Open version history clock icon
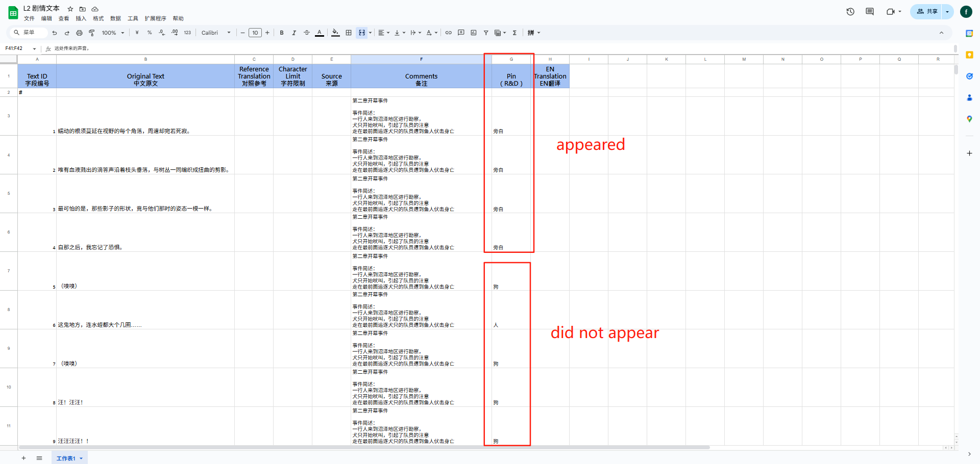 (x=850, y=12)
